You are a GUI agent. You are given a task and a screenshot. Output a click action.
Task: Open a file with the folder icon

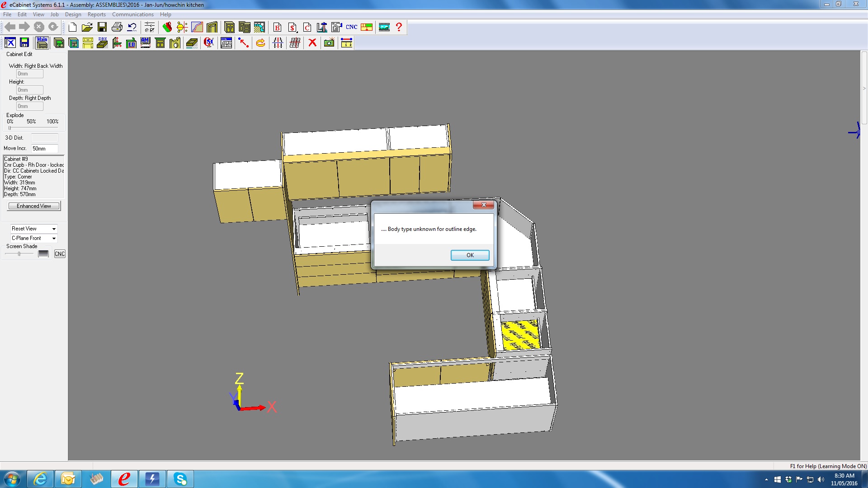click(x=87, y=27)
